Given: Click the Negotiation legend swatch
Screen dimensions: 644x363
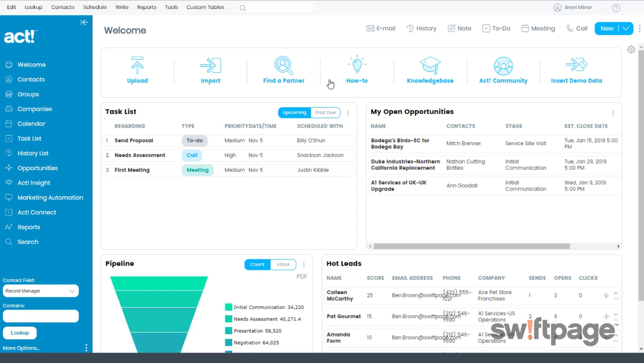Looking at the screenshot, I should (x=229, y=342).
